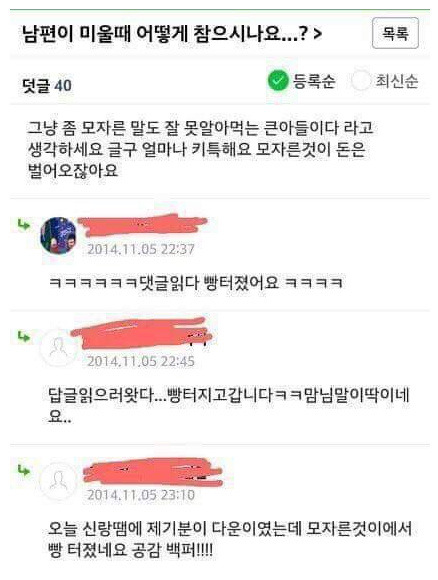Click reply arrow icon of 23:10 comment

point(24,471)
